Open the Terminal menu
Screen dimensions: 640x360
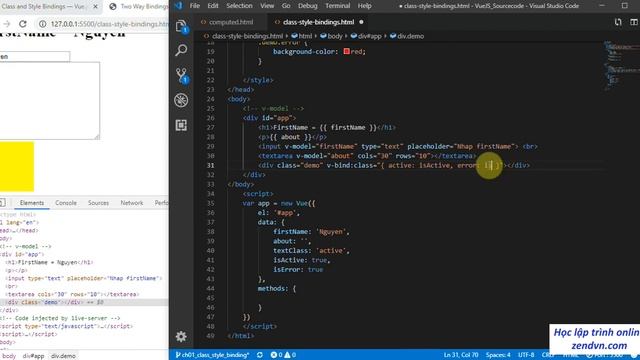[338, 6]
